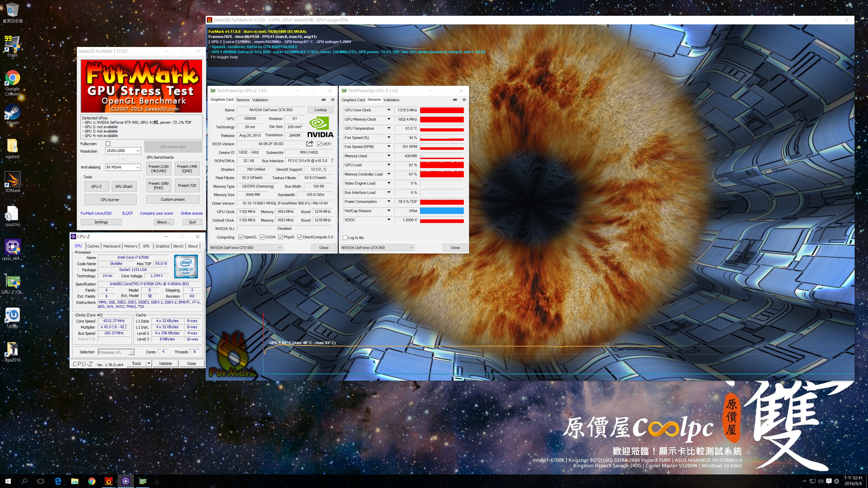Open the Resolution dropdown in FurMark
The image size is (868, 488).
coord(123,150)
